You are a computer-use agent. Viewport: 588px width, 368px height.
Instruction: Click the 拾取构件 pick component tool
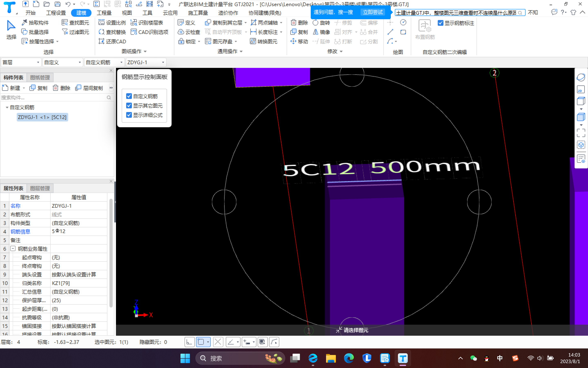pos(35,23)
